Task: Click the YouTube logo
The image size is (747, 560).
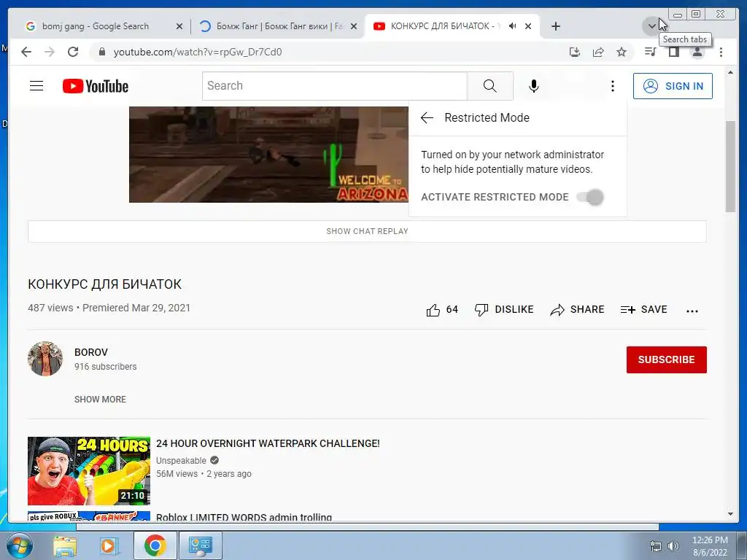Action: point(96,86)
